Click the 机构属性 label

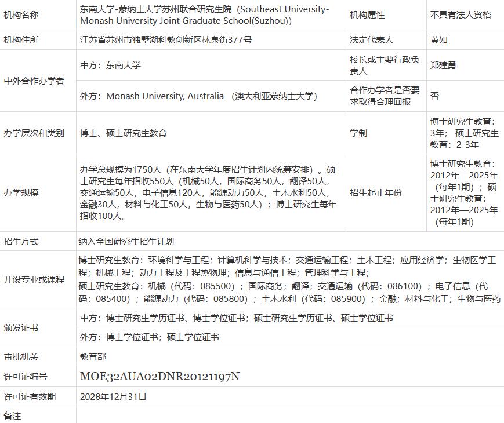pyautogui.click(x=367, y=14)
